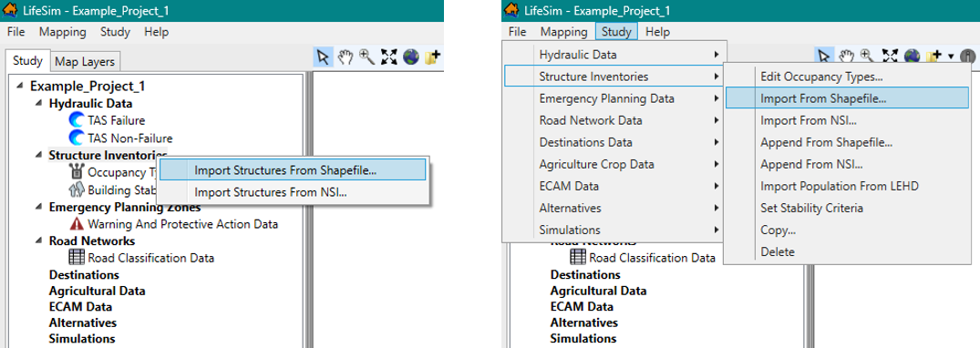Click the red warning triangle icon

77,224
